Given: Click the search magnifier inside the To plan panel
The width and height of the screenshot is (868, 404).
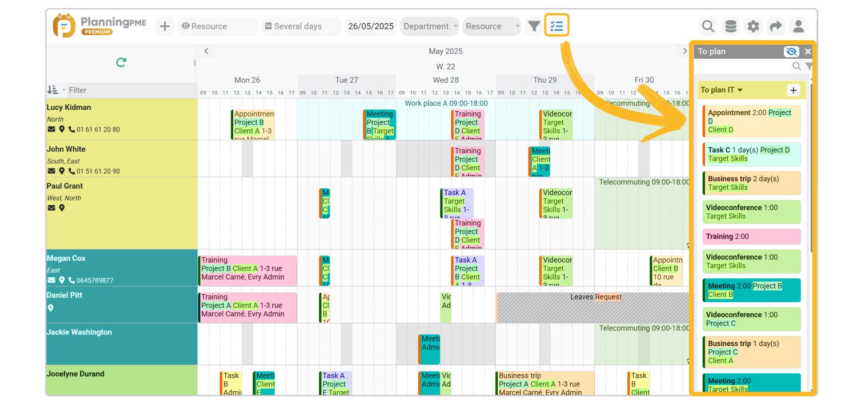Looking at the screenshot, I should pos(796,66).
